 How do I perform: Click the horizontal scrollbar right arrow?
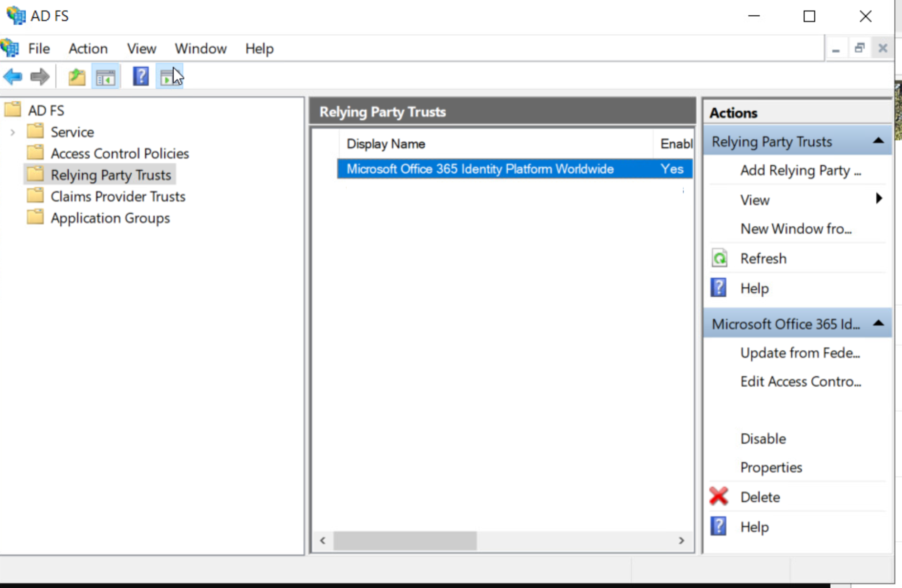681,540
